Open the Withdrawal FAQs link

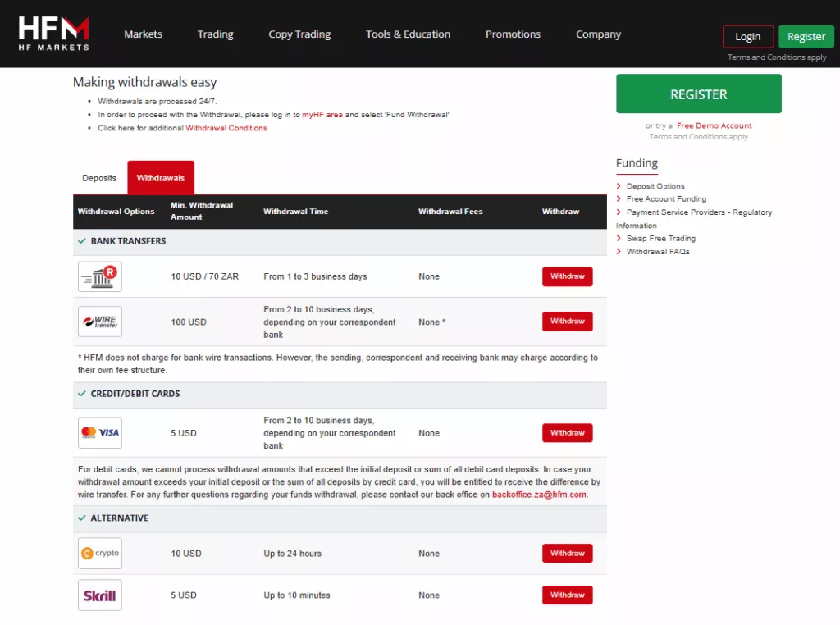[658, 251]
